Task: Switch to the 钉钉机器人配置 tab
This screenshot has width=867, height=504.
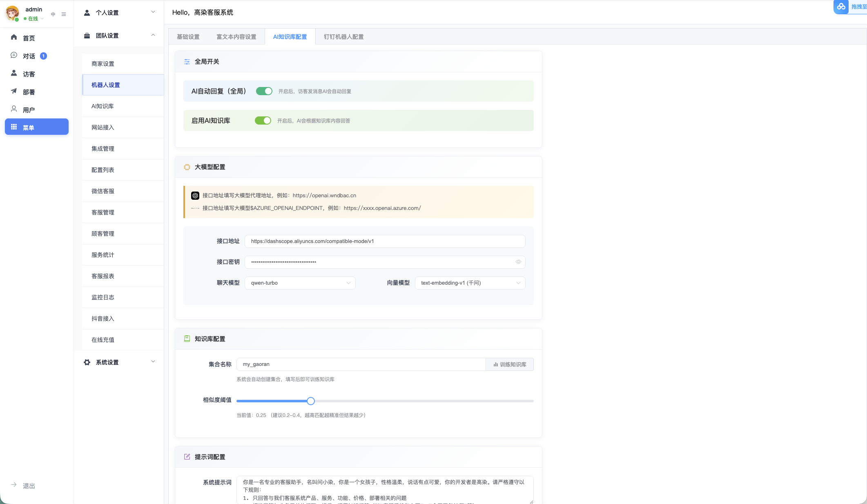Action: pos(344,37)
